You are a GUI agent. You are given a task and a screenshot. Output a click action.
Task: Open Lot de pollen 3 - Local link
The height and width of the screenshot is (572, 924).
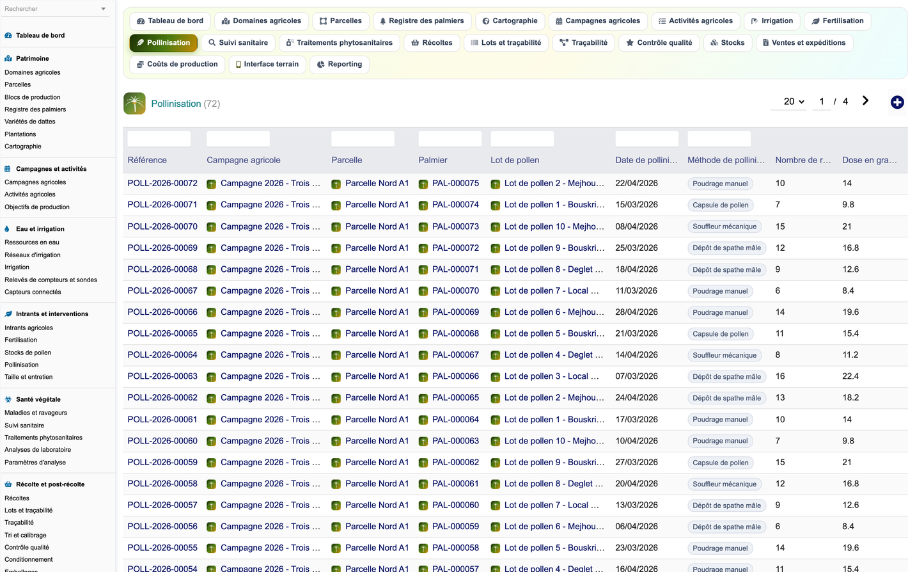[x=551, y=377]
